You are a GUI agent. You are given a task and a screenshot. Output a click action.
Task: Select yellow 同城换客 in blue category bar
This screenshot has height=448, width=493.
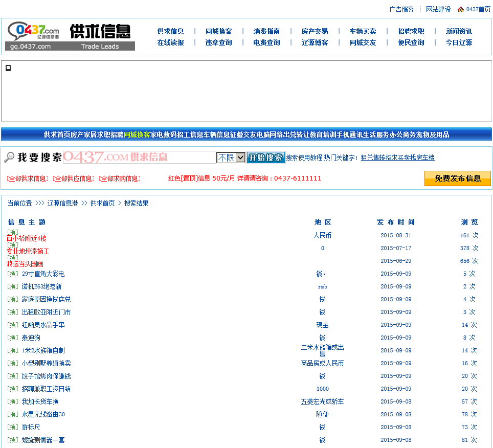tap(137, 135)
